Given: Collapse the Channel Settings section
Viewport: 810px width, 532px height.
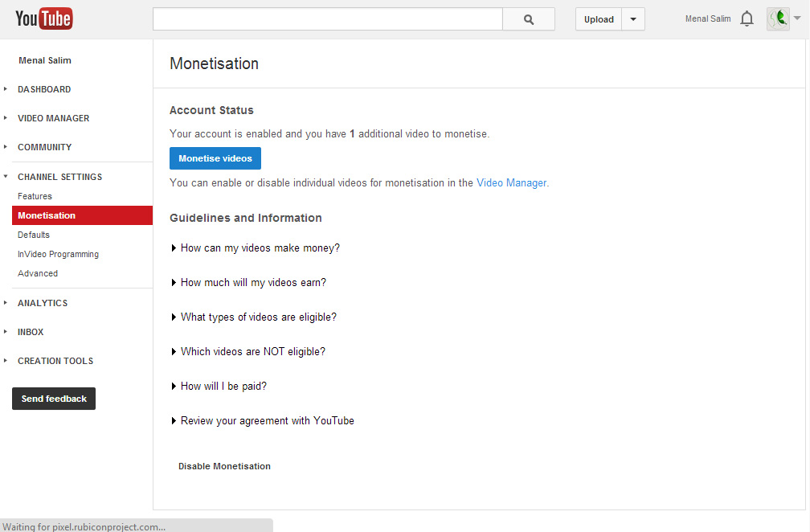Looking at the screenshot, I should (x=60, y=177).
